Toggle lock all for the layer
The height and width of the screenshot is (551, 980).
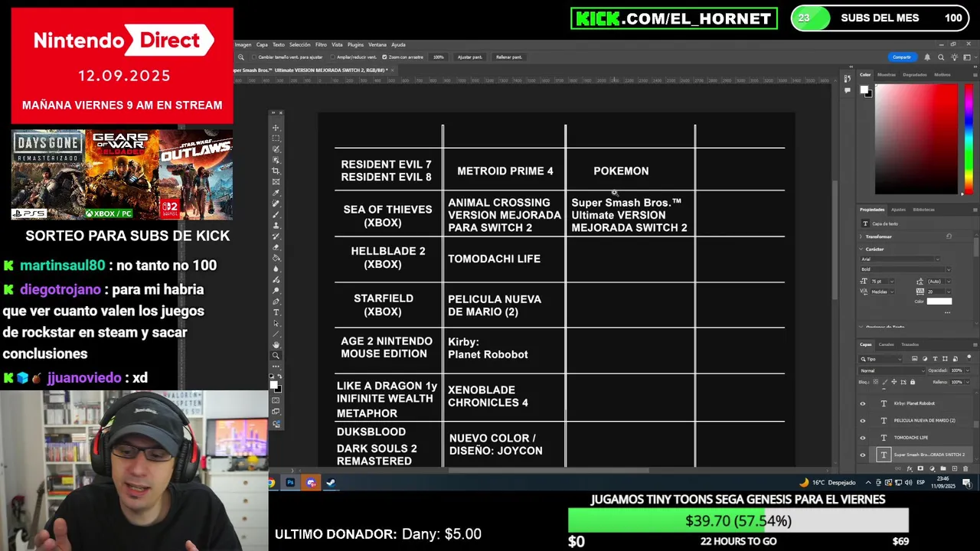pos(913,382)
